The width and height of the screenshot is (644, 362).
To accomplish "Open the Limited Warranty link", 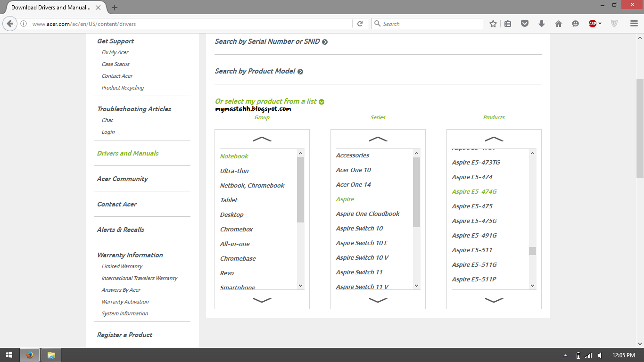I will coord(122,266).
